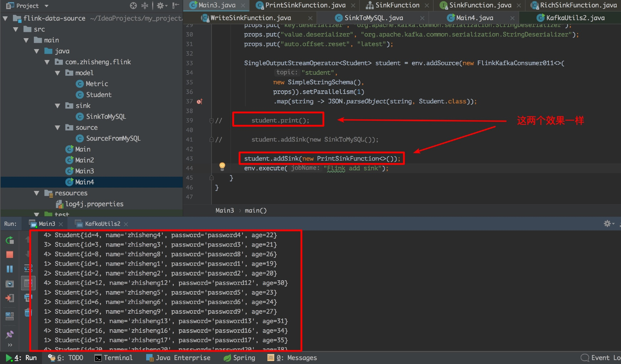Collapse the sink package folder
Screen dimensions: 621x364
tap(58, 106)
